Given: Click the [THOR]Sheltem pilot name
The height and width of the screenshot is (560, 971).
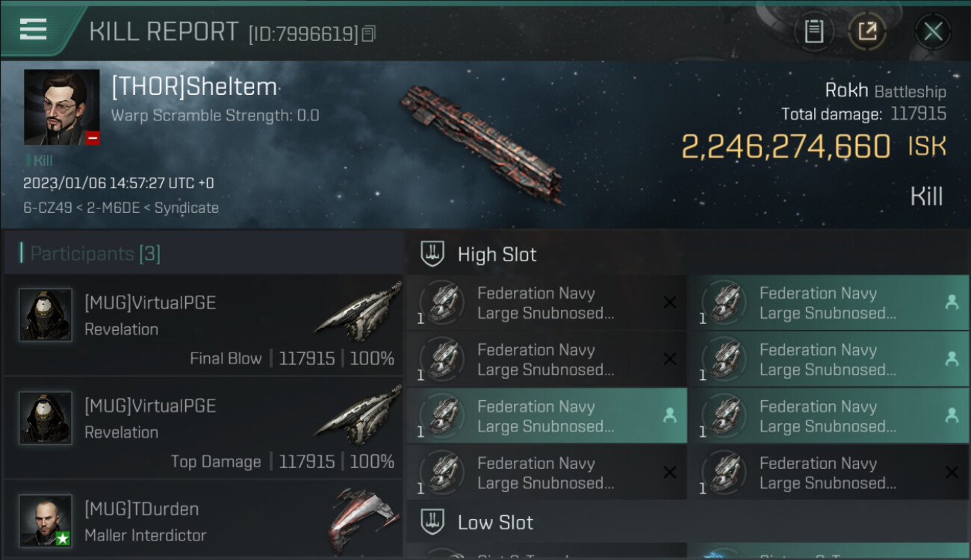Looking at the screenshot, I should [194, 87].
